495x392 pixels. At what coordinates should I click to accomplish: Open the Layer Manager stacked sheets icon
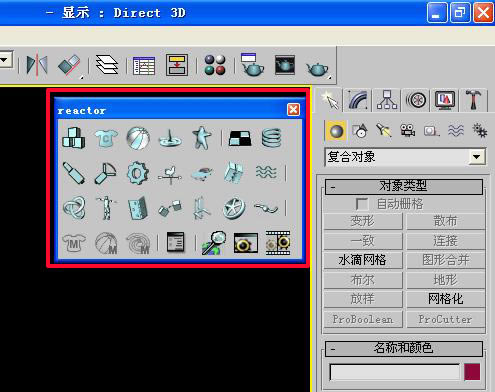(x=107, y=65)
